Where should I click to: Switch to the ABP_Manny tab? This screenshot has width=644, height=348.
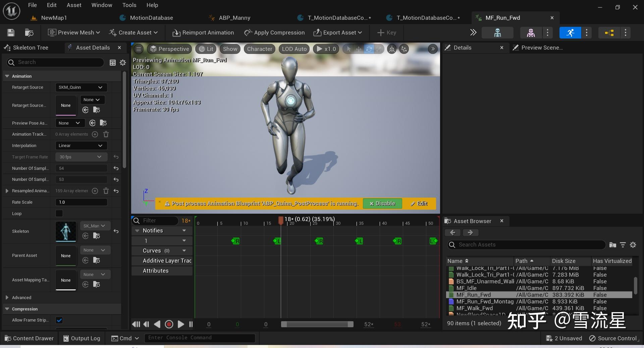click(x=234, y=18)
